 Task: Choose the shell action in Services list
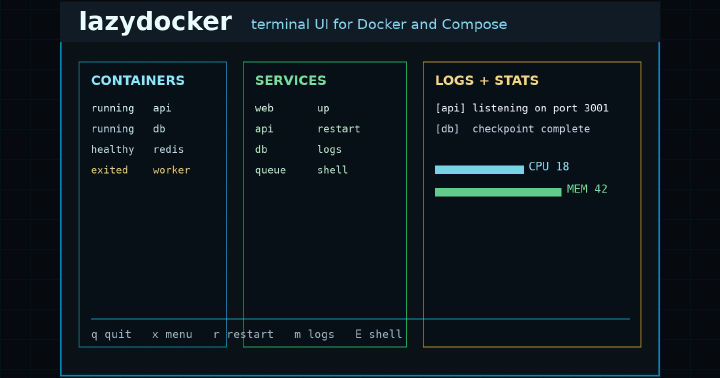pyautogui.click(x=332, y=170)
